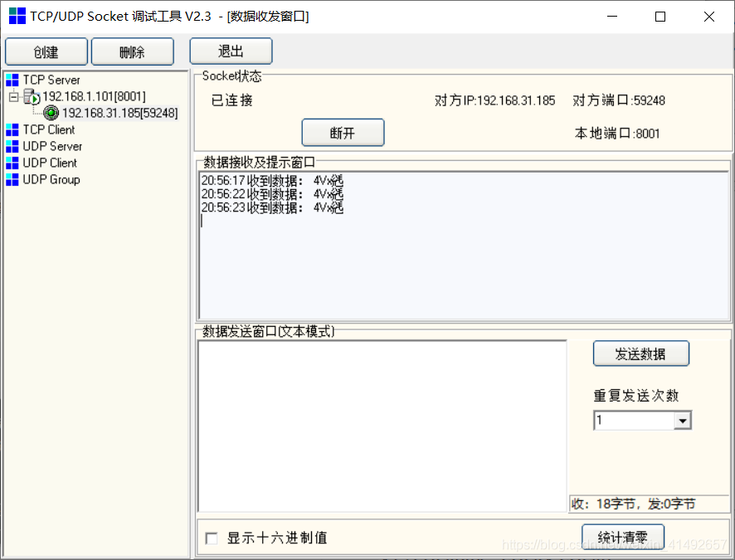Viewport: 735px width, 560px height.
Task: Select the 192.168.31.185[59248] connection entry
Action: tap(120, 113)
